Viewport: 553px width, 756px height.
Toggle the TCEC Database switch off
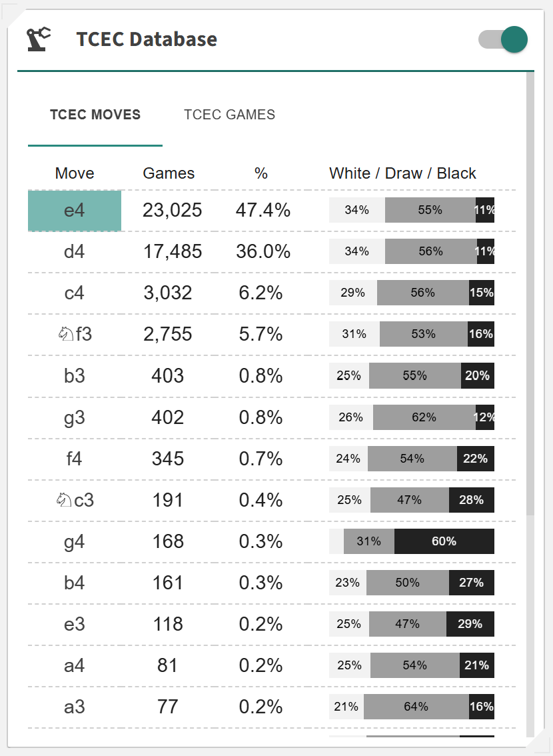coord(503,39)
